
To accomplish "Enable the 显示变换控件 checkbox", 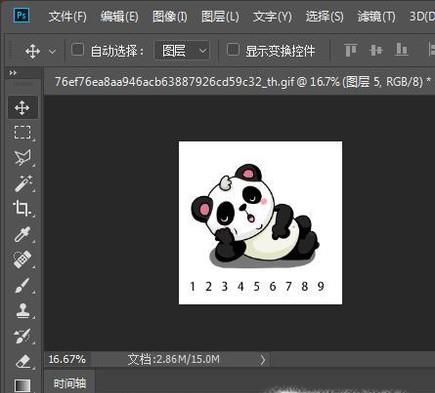I will [x=233, y=50].
